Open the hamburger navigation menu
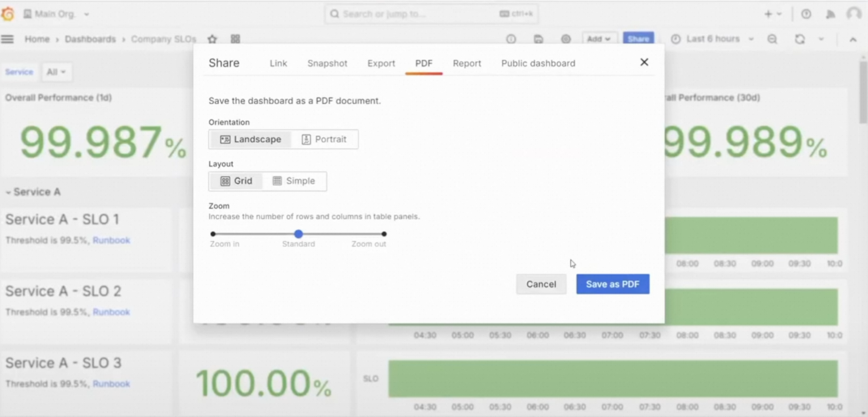 pyautogui.click(x=7, y=39)
